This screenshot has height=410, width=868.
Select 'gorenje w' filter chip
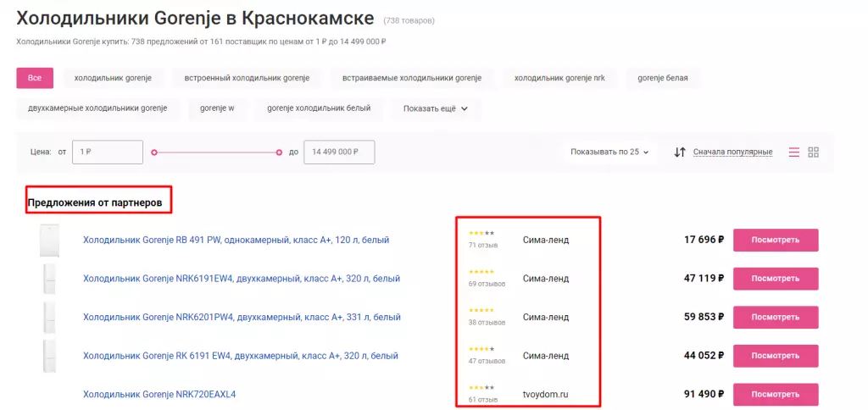click(217, 108)
